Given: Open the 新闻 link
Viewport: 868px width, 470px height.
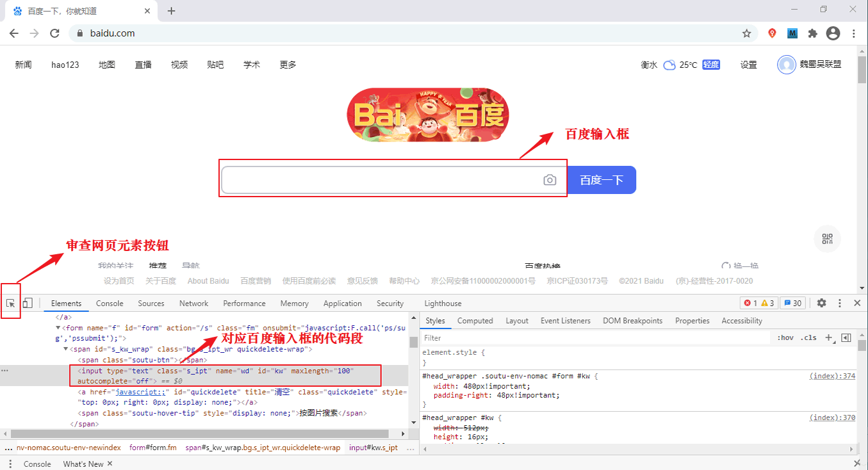Looking at the screenshot, I should coord(23,65).
